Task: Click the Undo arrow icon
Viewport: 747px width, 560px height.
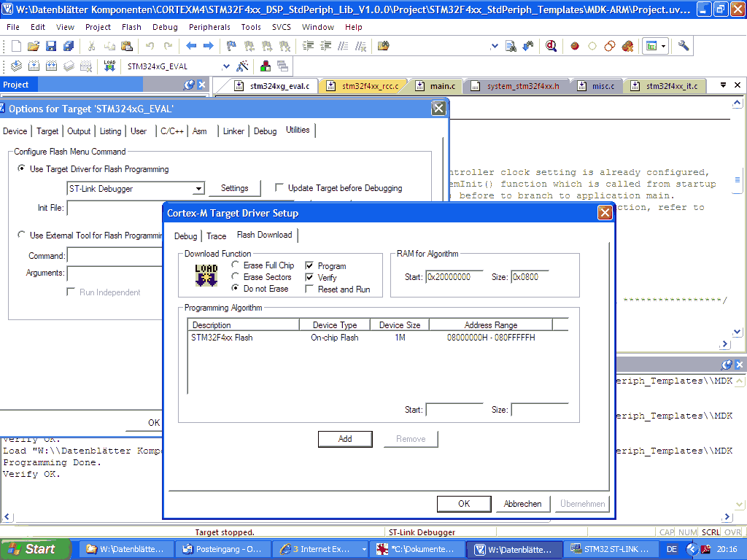Action: coord(150,46)
